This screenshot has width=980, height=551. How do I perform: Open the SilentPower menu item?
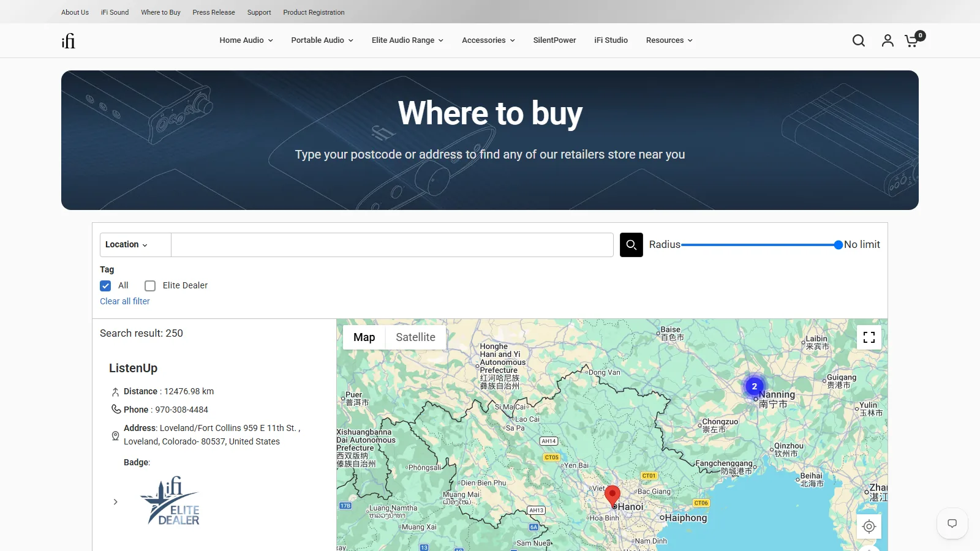pyautogui.click(x=554, y=40)
